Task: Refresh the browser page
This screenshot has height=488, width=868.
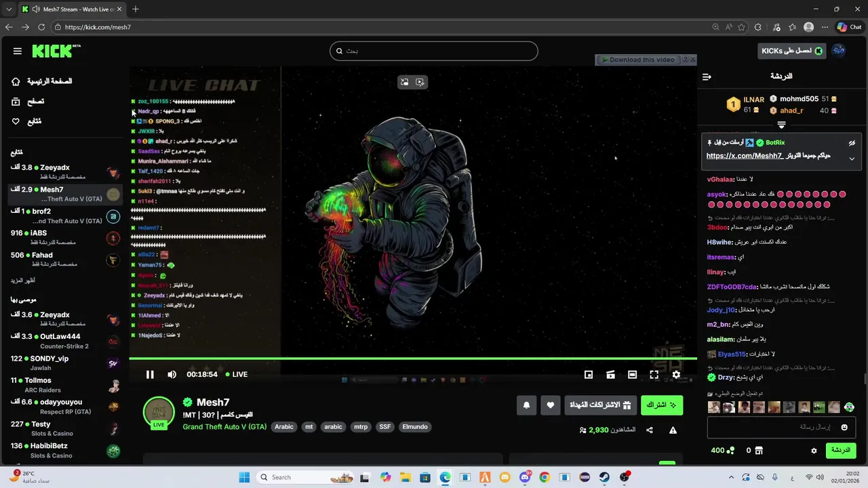Action: 41,27
